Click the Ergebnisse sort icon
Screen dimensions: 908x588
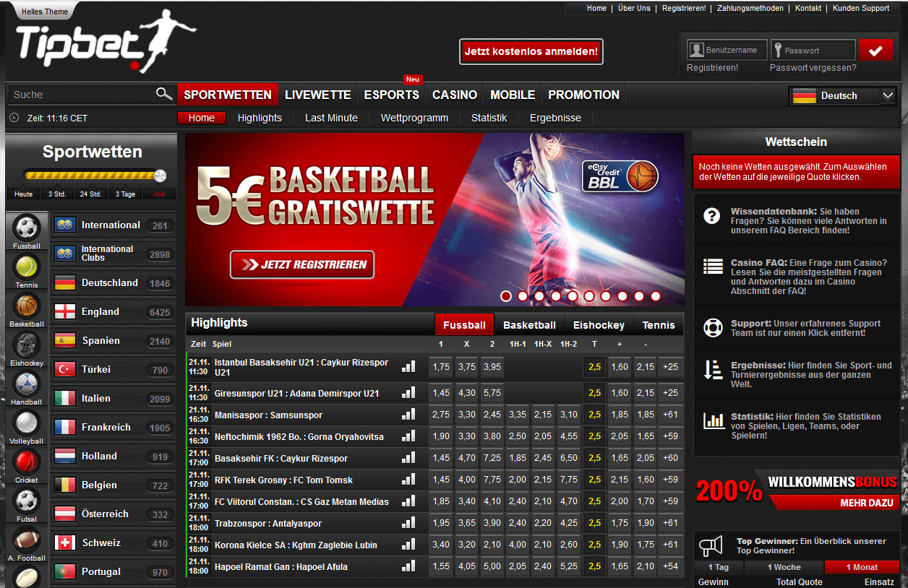[713, 370]
